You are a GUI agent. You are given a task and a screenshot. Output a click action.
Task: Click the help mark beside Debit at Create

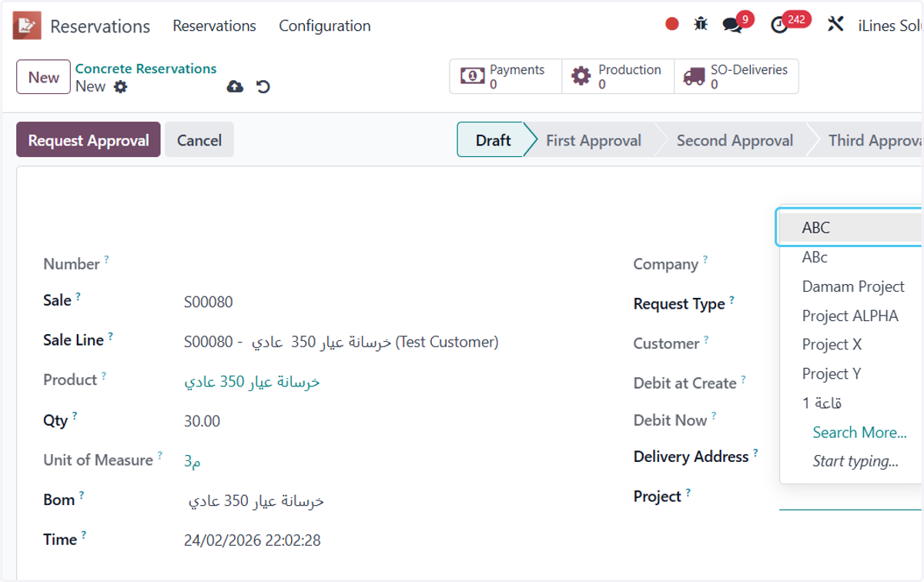743,380
